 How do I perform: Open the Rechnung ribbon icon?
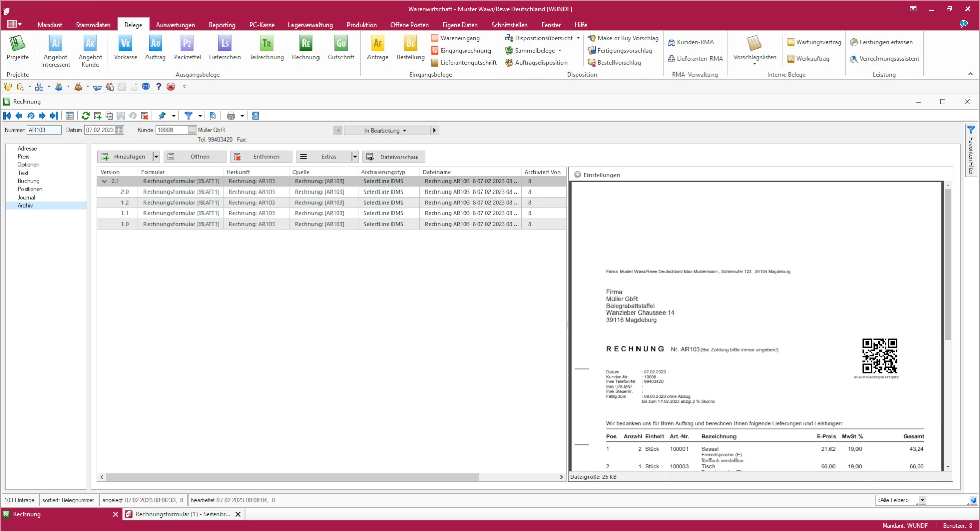click(306, 48)
